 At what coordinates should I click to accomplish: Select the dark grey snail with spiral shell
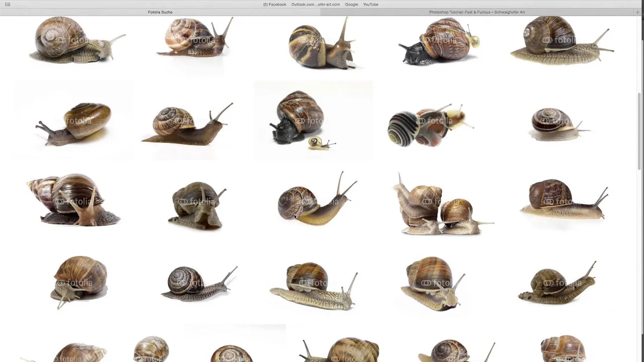click(199, 283)
